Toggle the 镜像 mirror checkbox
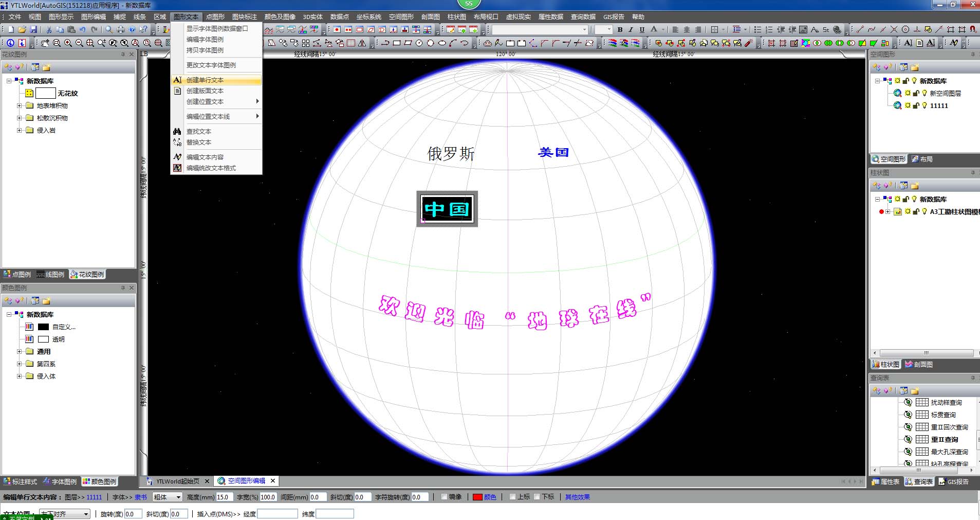This screenshot has width=980, height=520. click(x=445, y=497)
